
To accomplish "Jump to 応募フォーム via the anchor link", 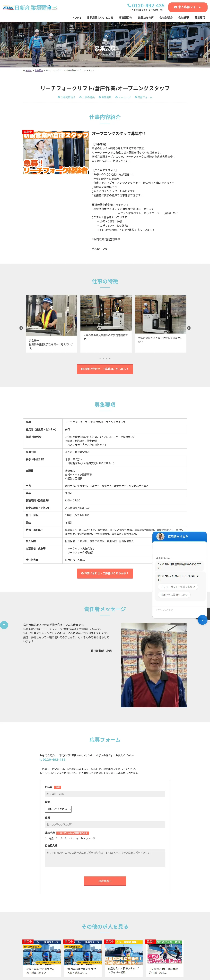I will point(143,97).
